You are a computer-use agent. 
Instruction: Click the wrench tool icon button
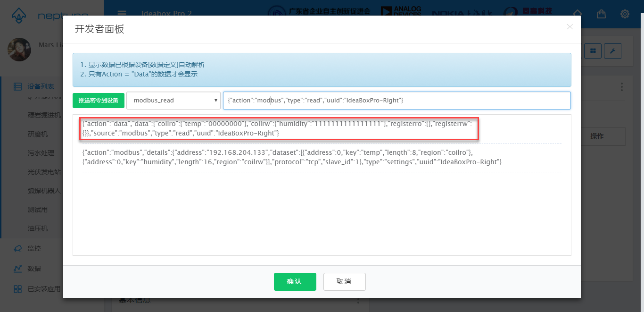click(612, 51)
